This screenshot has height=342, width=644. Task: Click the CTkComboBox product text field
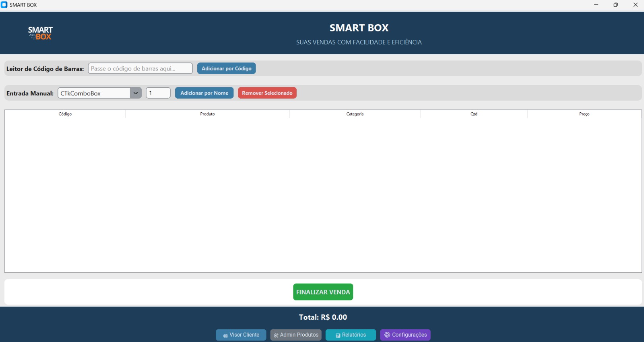pos(94,93)
